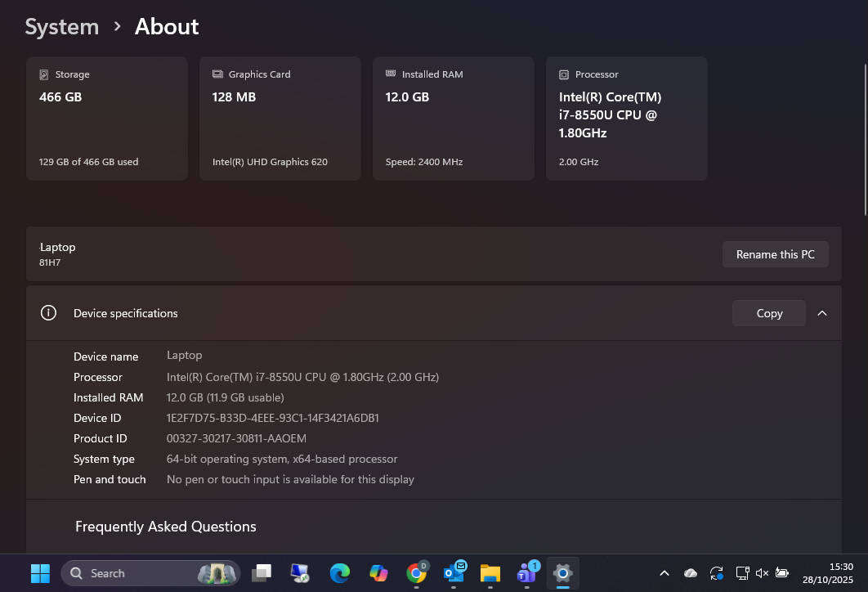The width and height of the screenshot is (868, 592).
Task: Click the Settings page vertical scrollbar
Action: pyautogui.click(x=865, y=140)
